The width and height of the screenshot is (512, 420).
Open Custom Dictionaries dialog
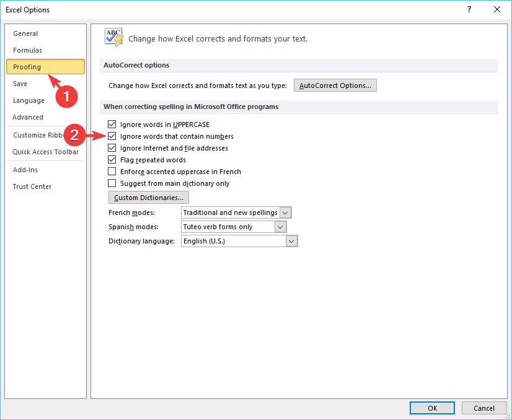coord(149,198)
